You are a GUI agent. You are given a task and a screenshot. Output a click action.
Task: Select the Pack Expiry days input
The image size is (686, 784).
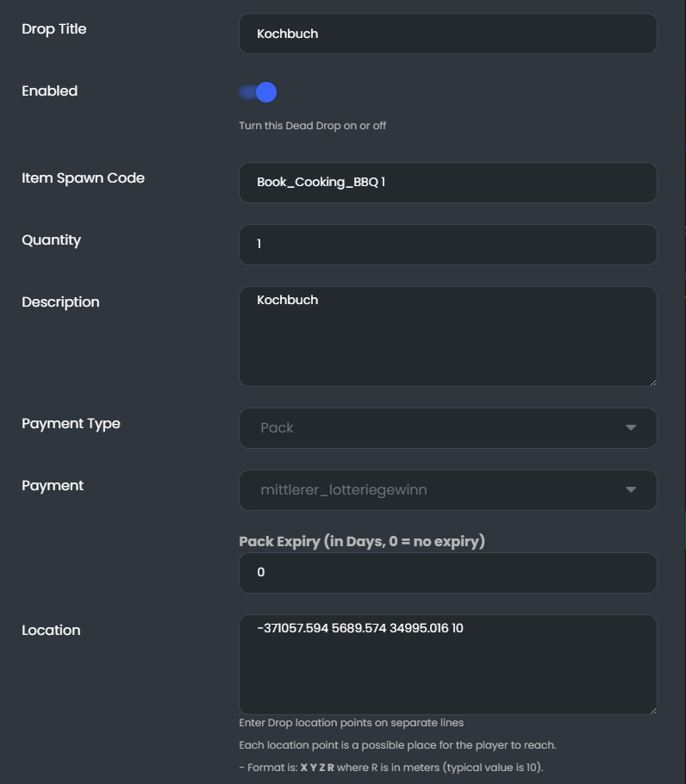(447, 573)
